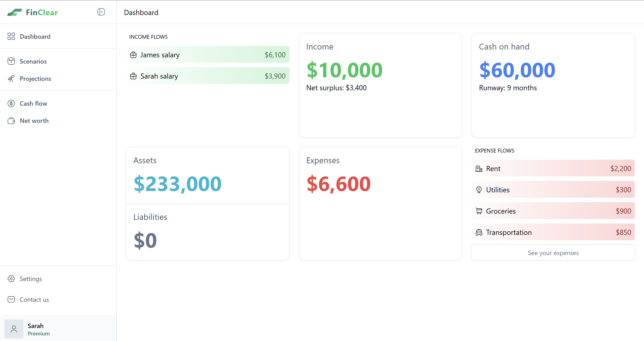Click the Net worth wallet icon
This screenshot has width=644, height=341.
pyautogui.click(x=11, y=121)
